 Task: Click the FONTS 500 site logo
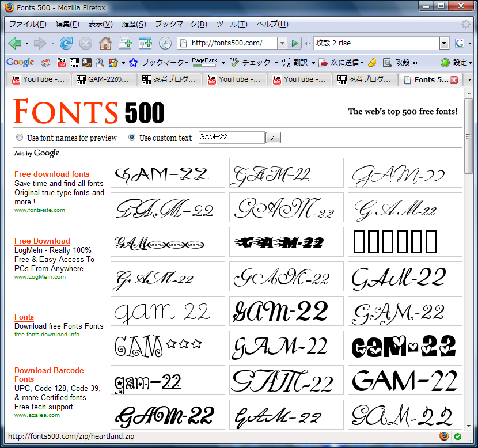pyautogui.click(x=89, y=112)
